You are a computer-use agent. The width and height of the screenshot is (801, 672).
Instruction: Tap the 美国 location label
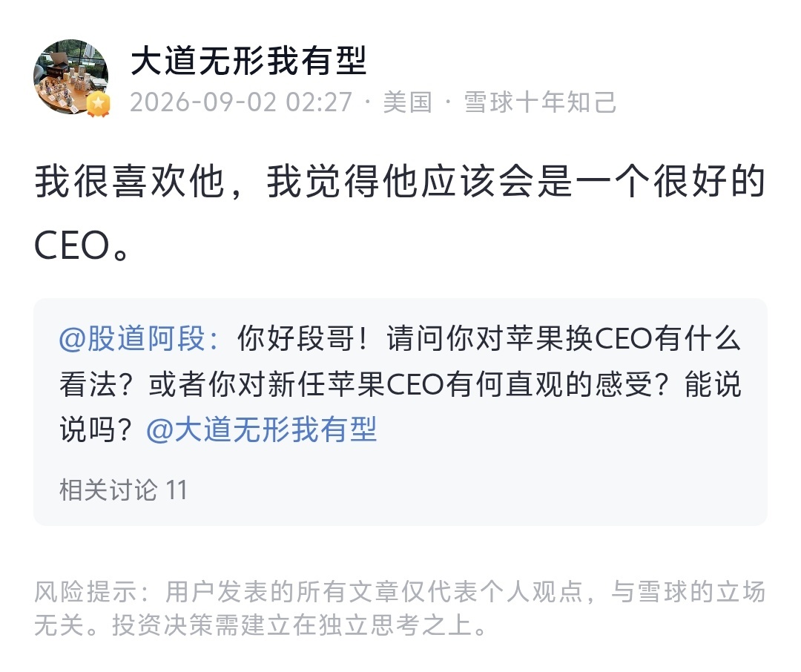pos(408,102)
